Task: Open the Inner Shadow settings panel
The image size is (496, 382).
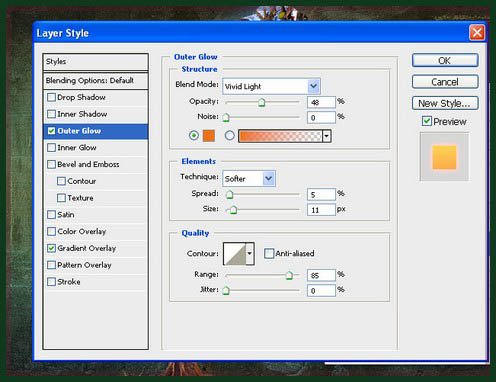Action: point(82,114)
